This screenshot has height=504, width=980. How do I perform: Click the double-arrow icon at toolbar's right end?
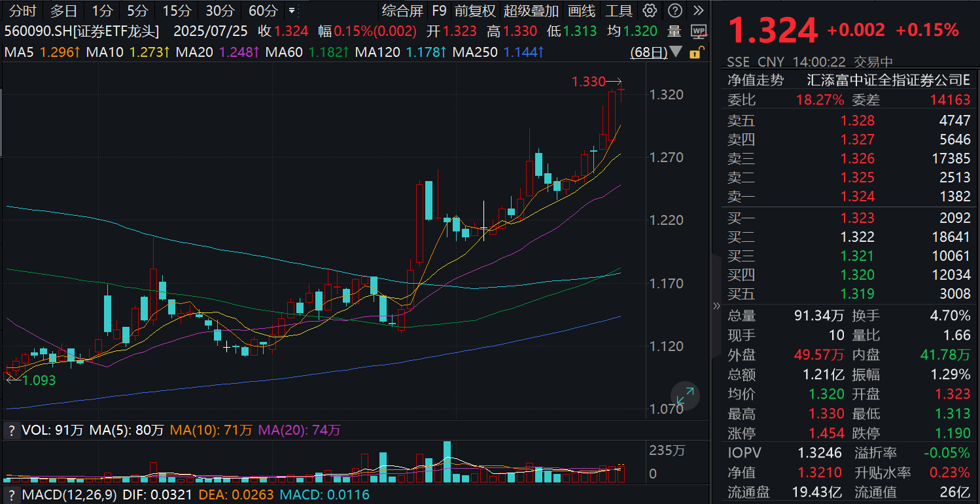[699, 10]
